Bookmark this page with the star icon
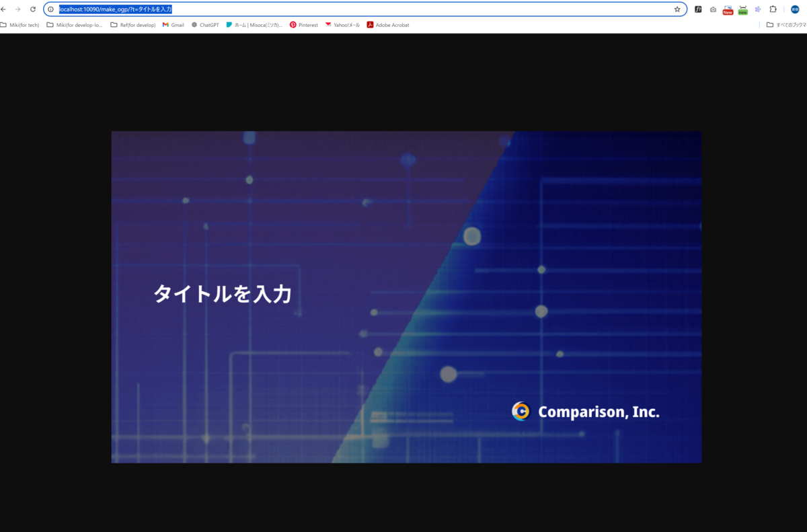807x532 pixels. (x=679, y=9)
